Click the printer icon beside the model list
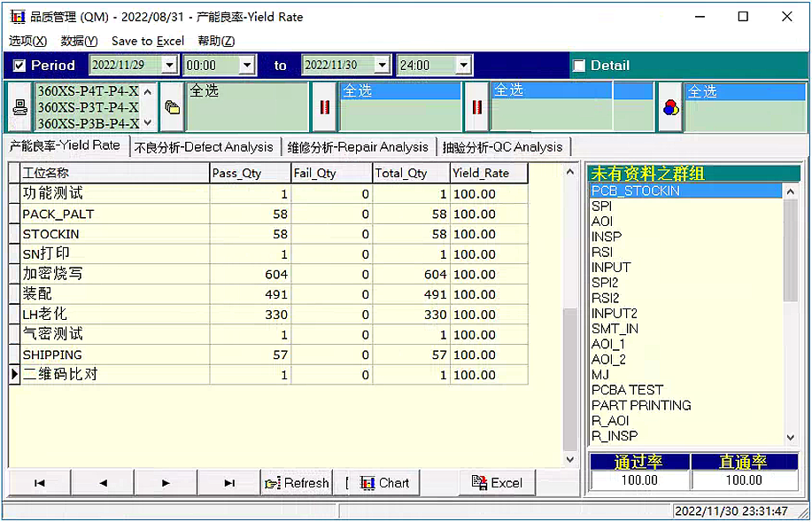Image resolution: width=812 pixels, height=522 pixels. (19, 107)
